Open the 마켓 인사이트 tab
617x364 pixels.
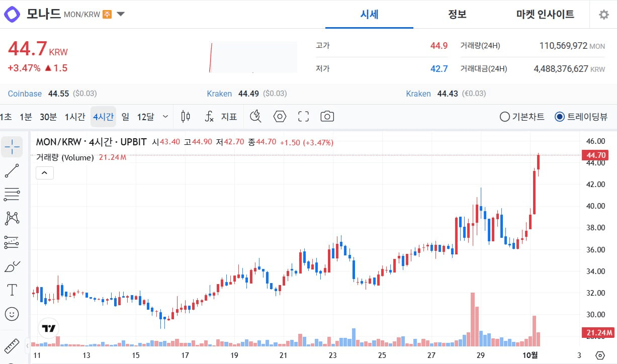pos(545,14)
